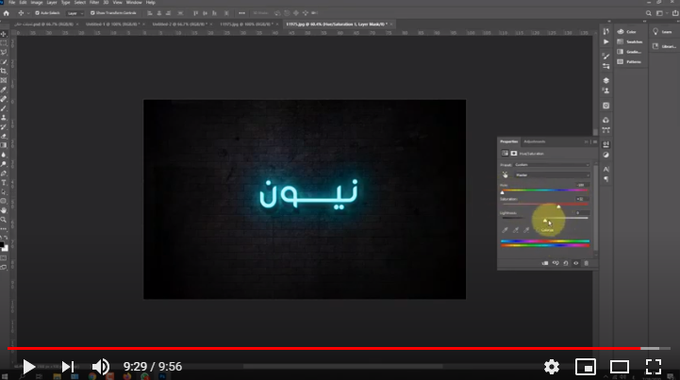680x380 pixels.
Task: Click the Photoshop Home icon
Action: (6, 13)
